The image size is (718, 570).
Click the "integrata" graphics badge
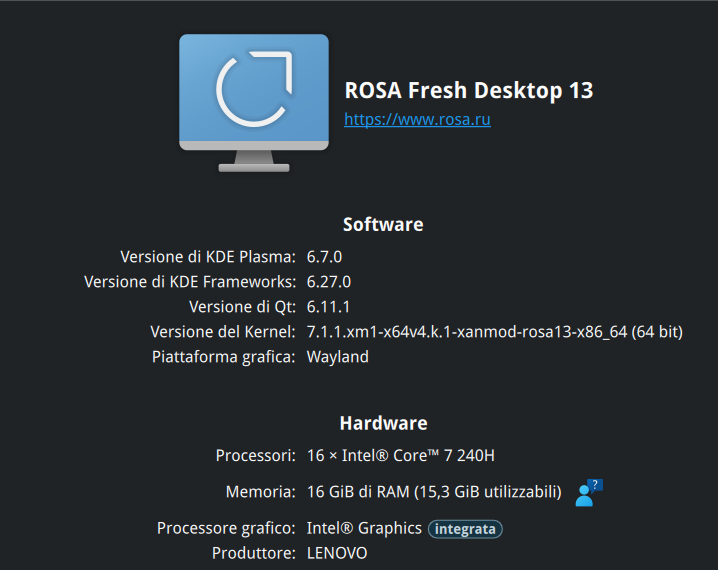pos(465,529)
